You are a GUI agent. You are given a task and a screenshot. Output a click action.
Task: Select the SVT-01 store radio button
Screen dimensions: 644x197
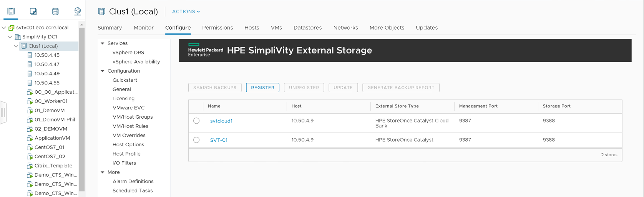pos(196,140)
